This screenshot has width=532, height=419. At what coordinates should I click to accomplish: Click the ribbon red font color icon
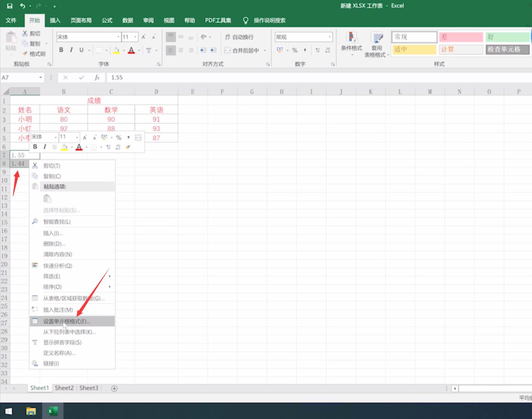[131, 50]
